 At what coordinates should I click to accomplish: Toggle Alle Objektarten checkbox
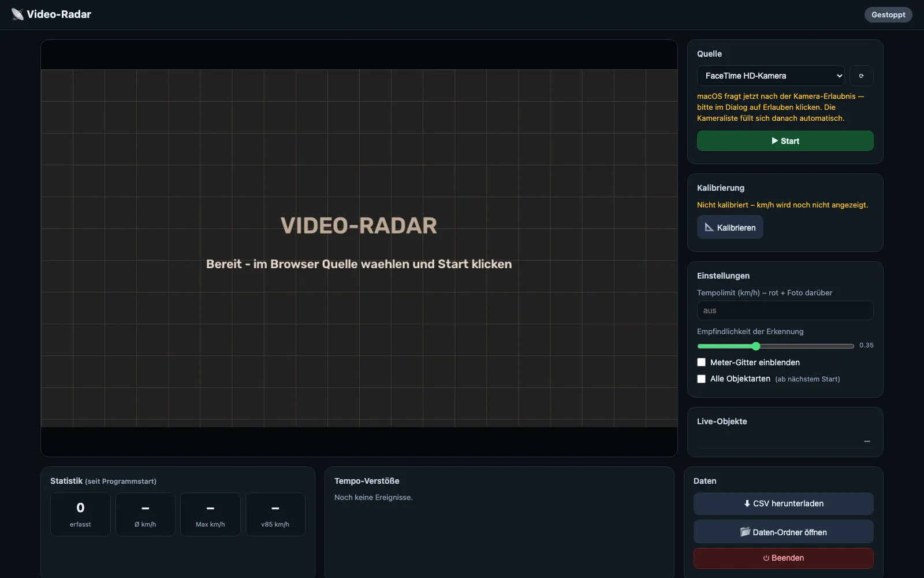701,379
